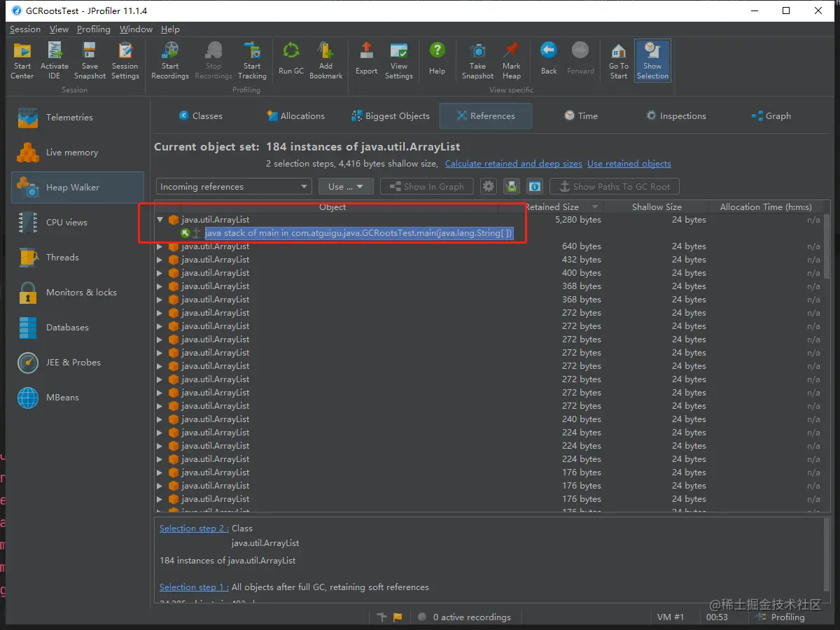Expand the ArrayList row with 400 bytes
The image size is (840, 630).
[x=160, y=273]
